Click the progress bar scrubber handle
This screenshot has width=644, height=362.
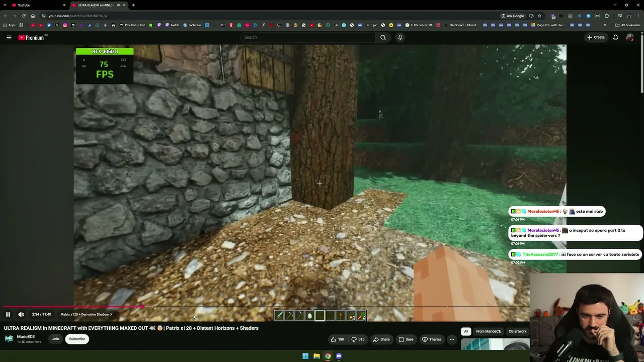coord(143,307)
